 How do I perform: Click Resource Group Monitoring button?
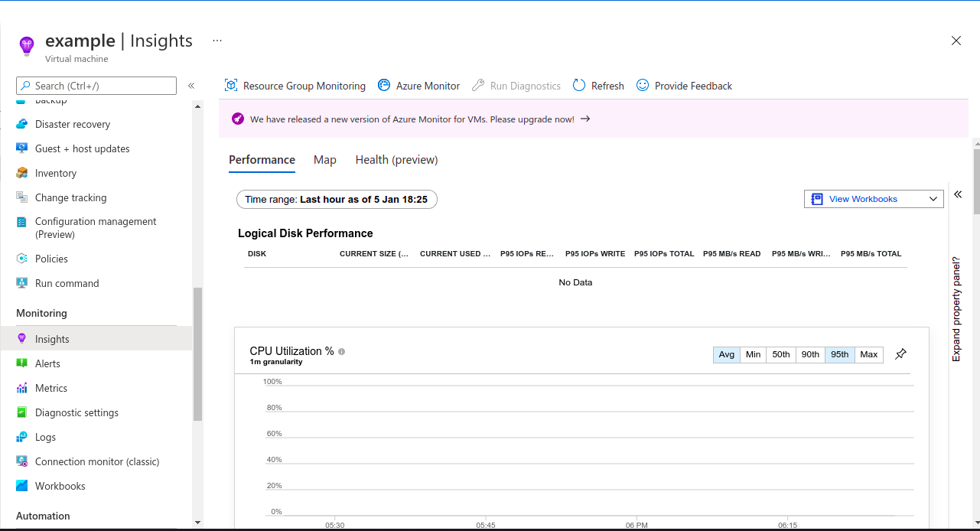click(x=295, y=86)
